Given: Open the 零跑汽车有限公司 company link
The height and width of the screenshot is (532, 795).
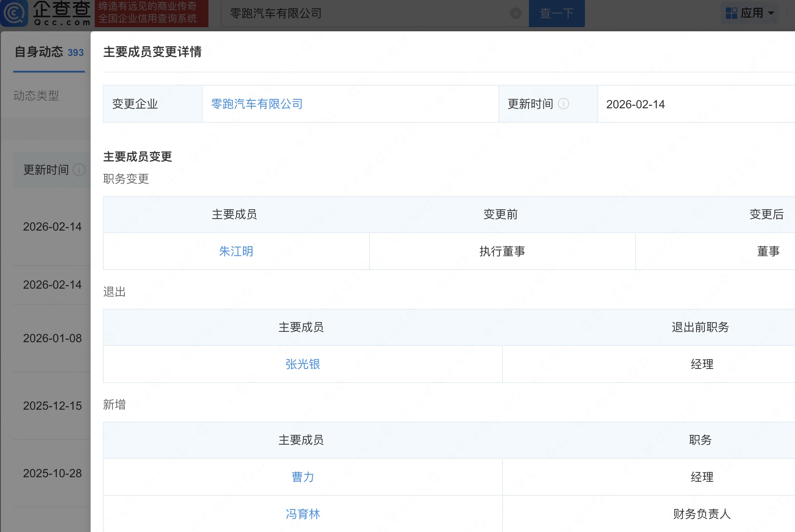Looking at the screenshot, I should 257,104.
